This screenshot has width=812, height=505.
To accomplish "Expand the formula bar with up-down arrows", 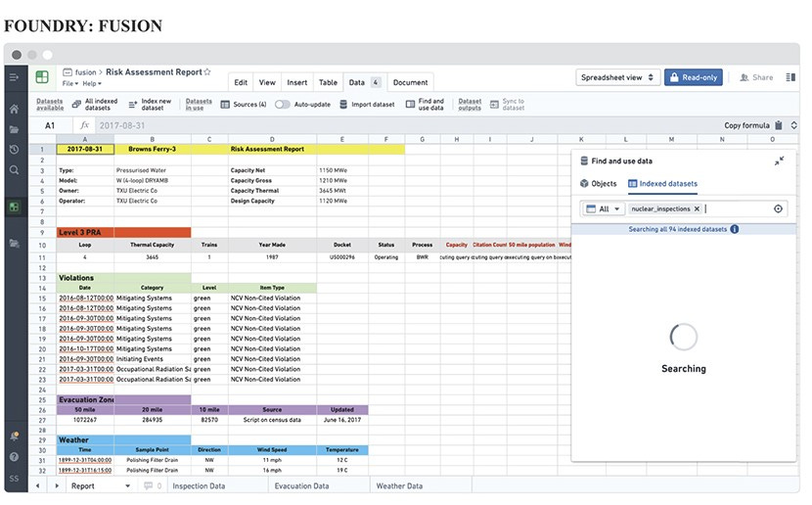I will pyautogui.click(x=793, y=125).
